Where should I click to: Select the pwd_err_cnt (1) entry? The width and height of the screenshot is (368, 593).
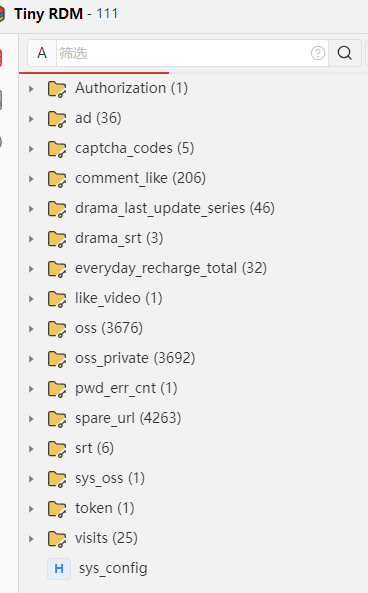126,388
